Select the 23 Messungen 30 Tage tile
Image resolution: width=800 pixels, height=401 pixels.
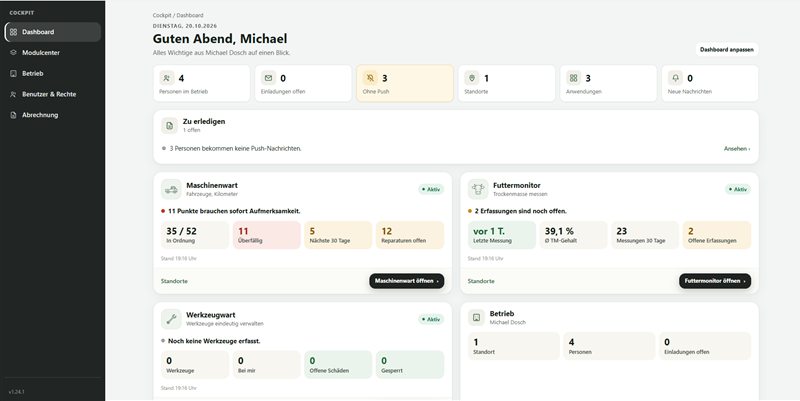(645, 235)
